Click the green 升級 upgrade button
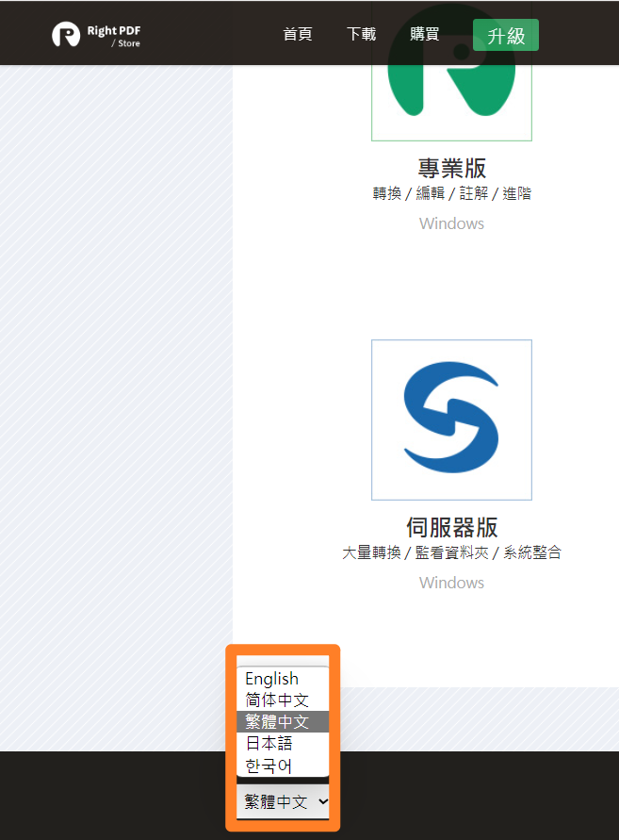 click(x=506, y=36)
